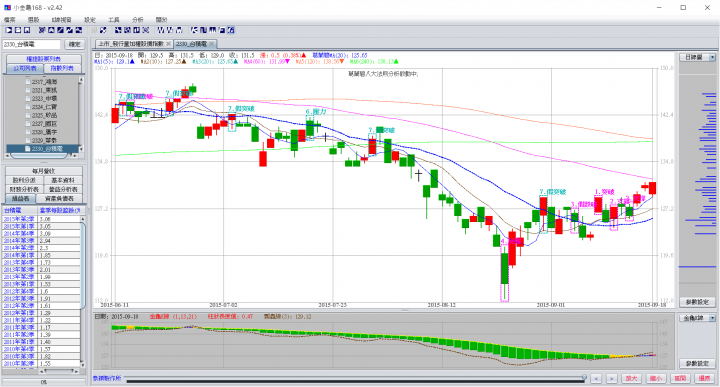Click the 每月營收 button

pyautogui.click(x=44, y=171)
